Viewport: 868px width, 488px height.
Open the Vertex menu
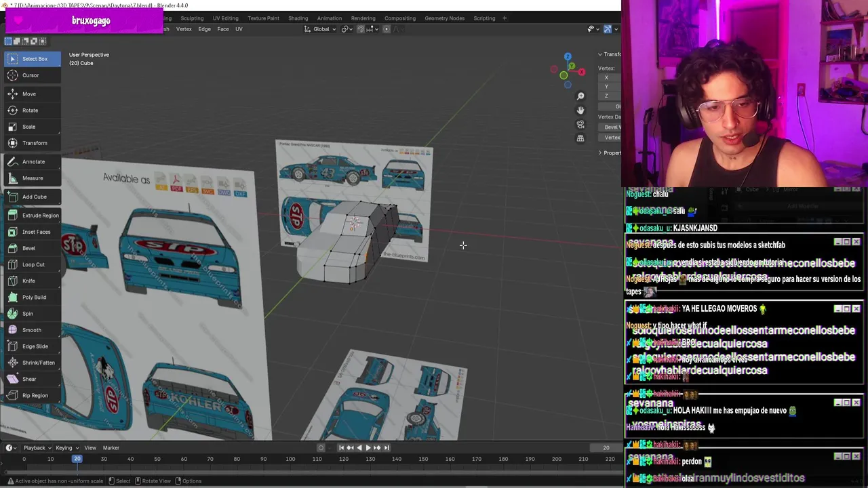click(x=184, y=29)
